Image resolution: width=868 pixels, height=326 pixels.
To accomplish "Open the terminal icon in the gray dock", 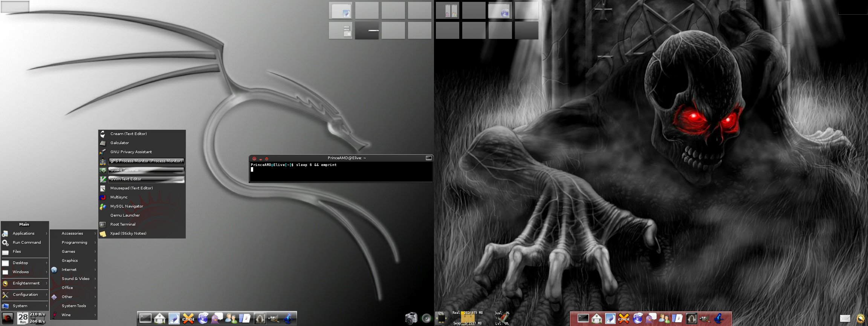I will pyautogui.click(x=145, y=318).
